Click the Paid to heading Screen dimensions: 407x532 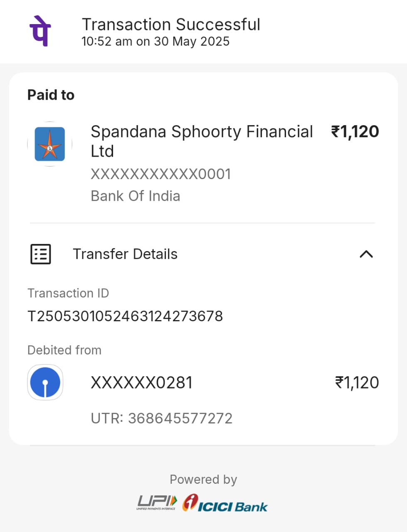(x=51, y=95)
